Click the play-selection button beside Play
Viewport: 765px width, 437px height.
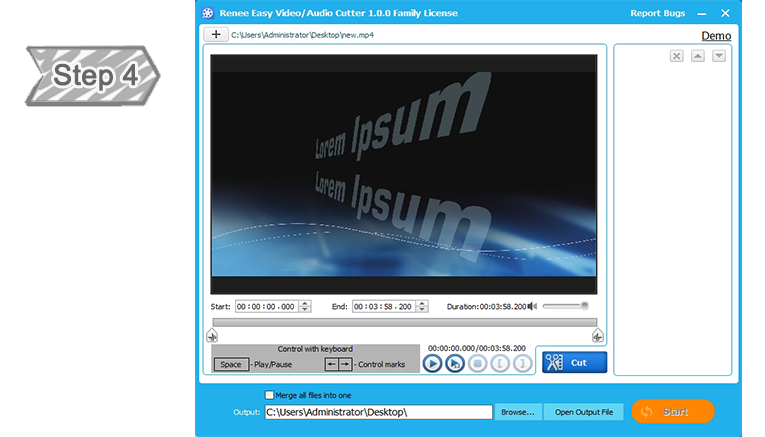click(454, 364)
